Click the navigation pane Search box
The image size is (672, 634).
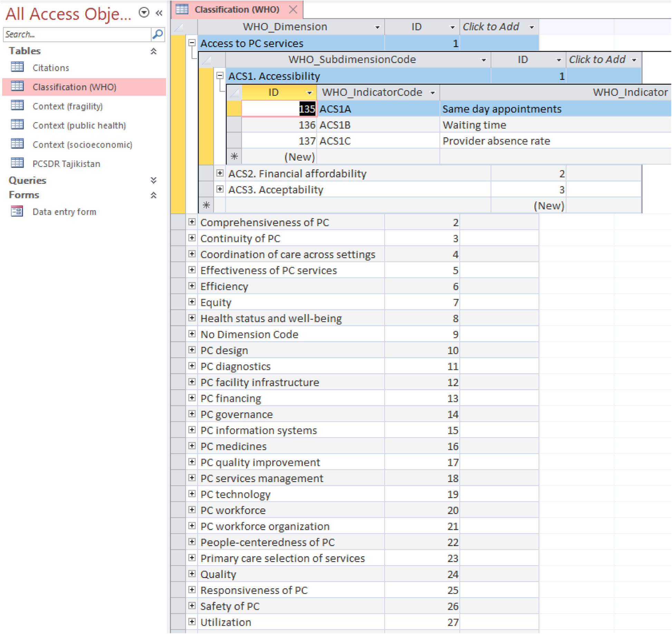click(x=77, y=34)
